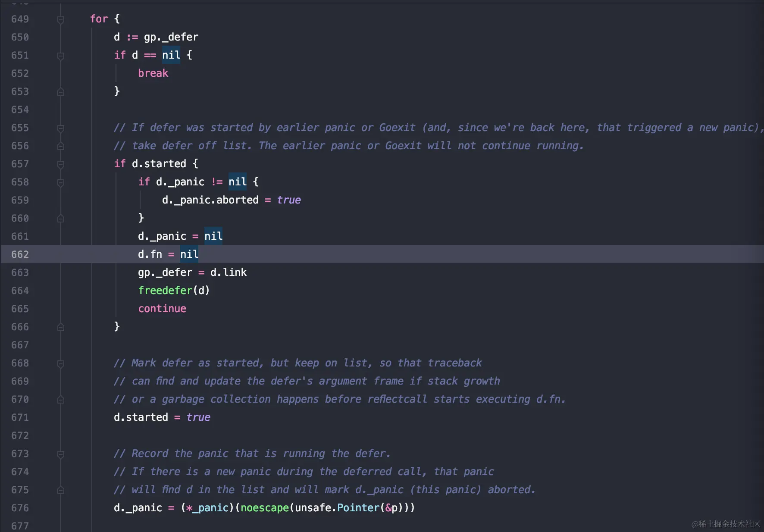Click fold end marker at line 666
The width and height of the screenshot is (764, 532).
(61, 327)
